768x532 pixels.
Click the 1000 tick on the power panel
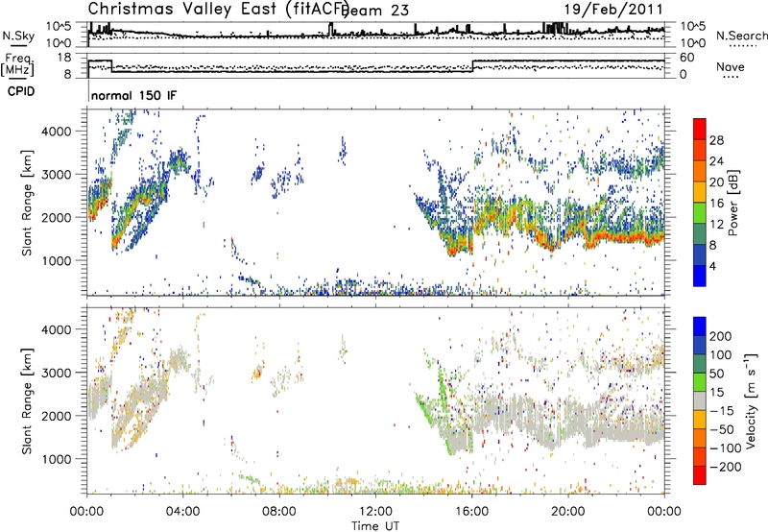point(57,260)
